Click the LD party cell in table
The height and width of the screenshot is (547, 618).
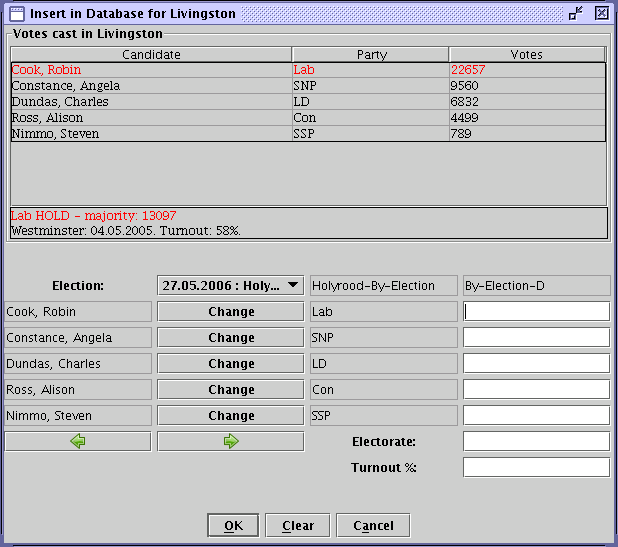point(370,102)
